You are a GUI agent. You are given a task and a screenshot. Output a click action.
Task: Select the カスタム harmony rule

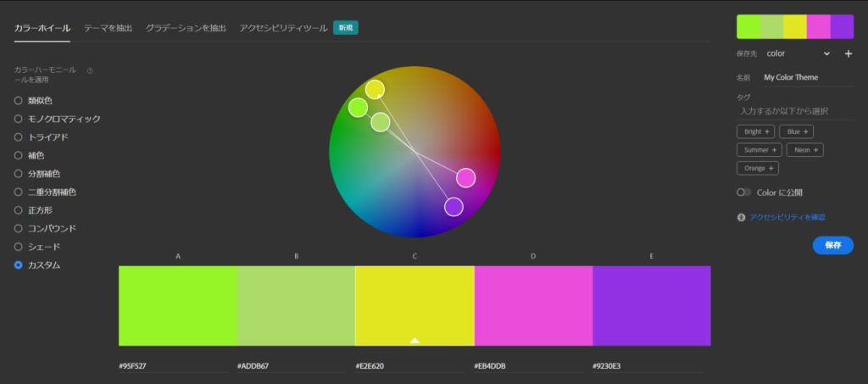(37, 265)
